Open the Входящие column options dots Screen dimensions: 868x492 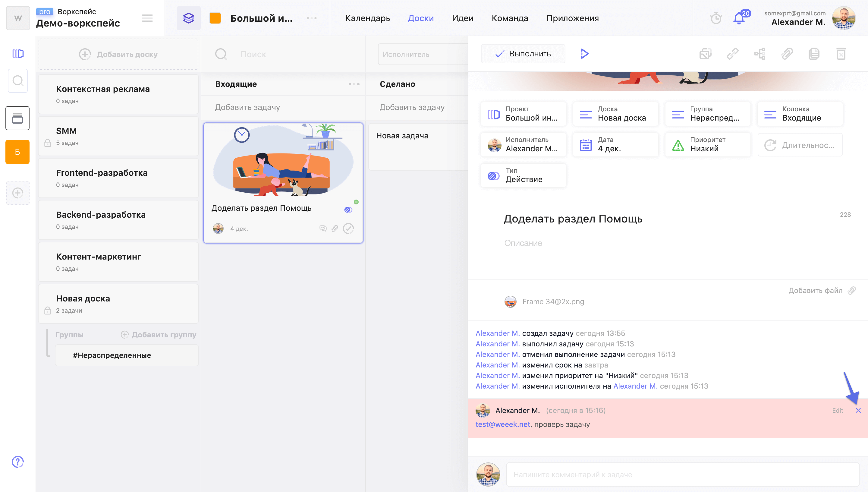click(354, 84)
